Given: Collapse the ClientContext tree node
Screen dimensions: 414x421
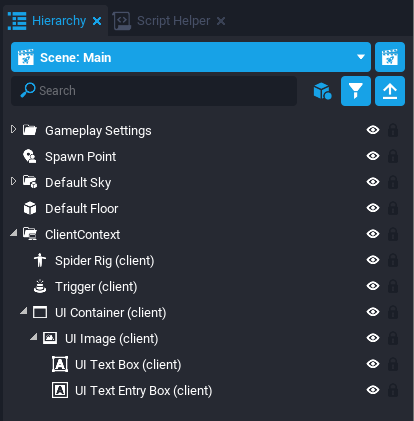Looking at the screenshot, I should [14, 233].
